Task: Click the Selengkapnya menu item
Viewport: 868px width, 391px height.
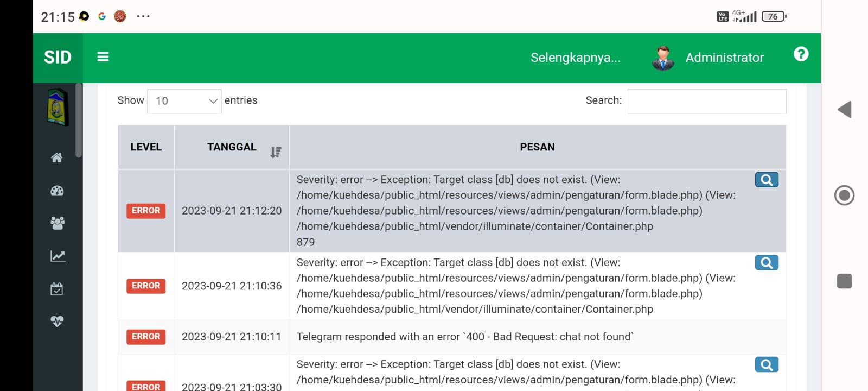Action: (x=576, y=58)
